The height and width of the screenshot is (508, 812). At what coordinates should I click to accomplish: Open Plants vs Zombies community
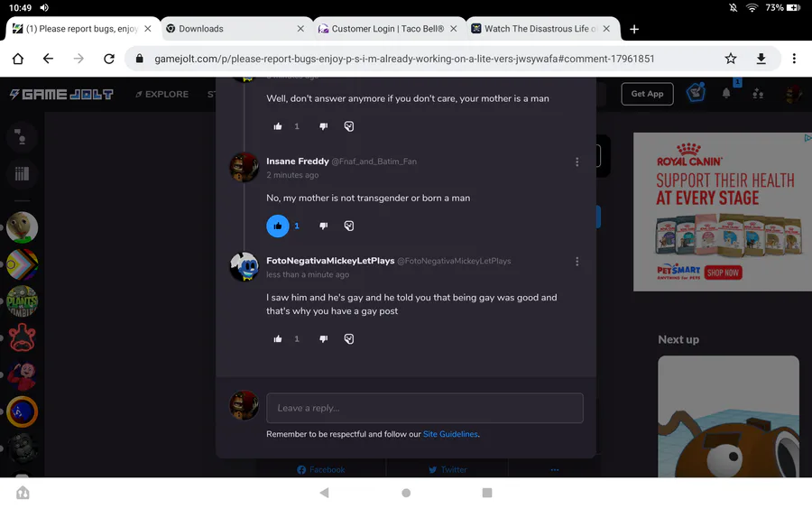(22, 300)
